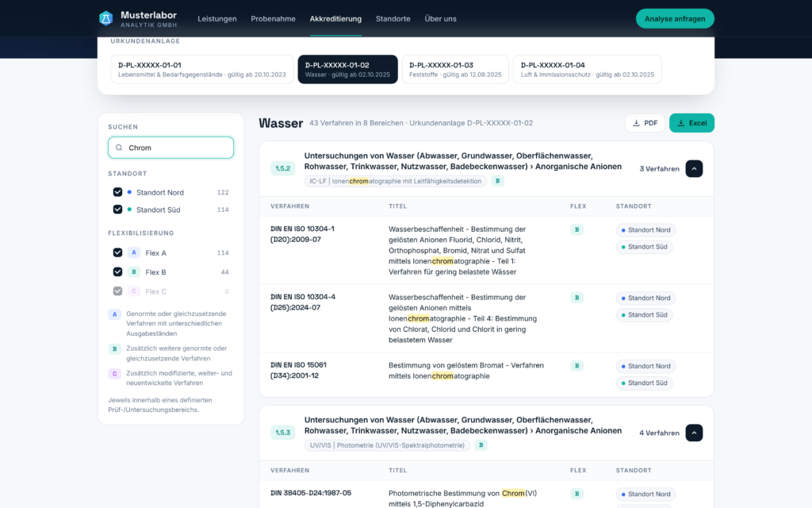Click legend badge C for modifizierte Verfahren

tap(114, 374)
